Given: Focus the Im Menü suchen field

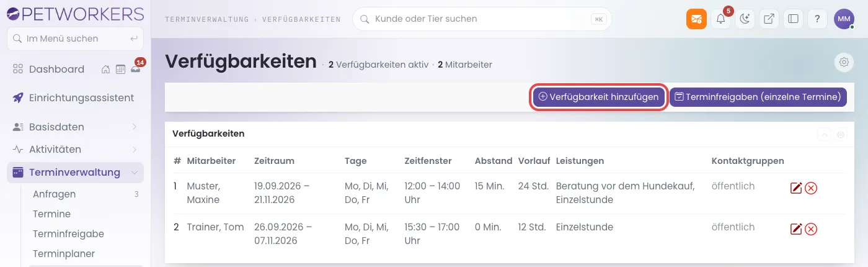Looking at the screenshot, I should [75, 38].
